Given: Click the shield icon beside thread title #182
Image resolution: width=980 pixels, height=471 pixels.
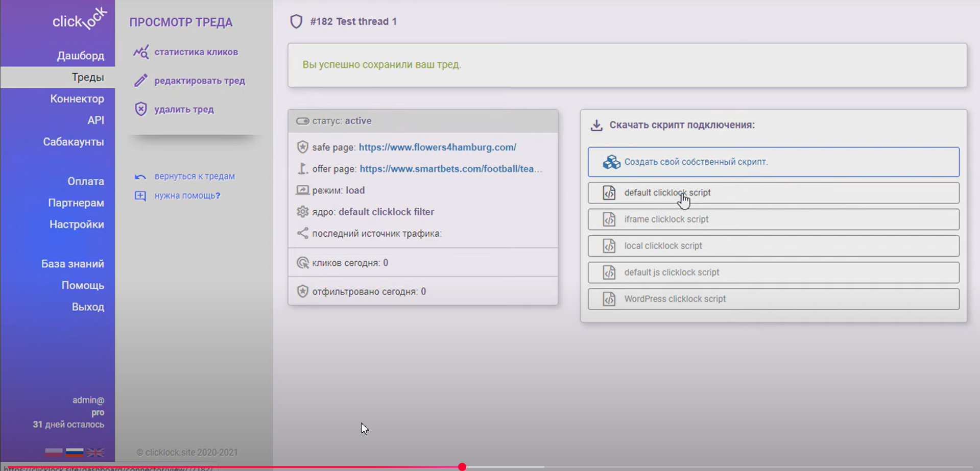Looking at the screenshot, I should click(x=296, y=21).
